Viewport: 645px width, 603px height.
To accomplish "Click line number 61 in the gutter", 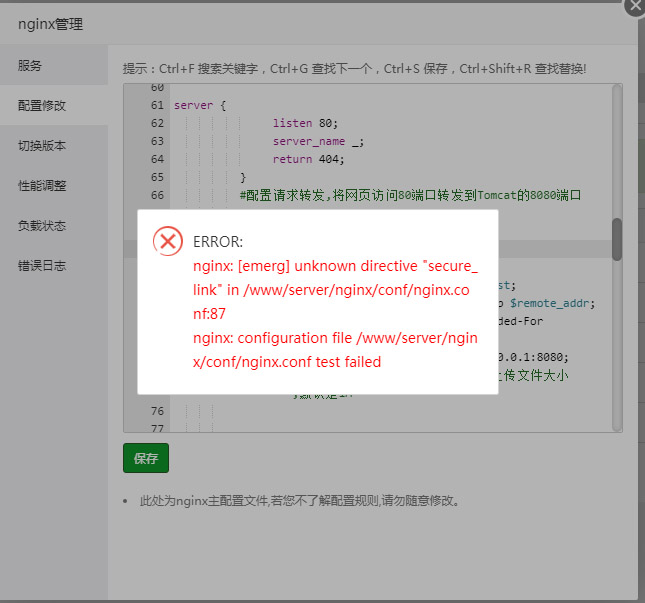I will (156, 105).
